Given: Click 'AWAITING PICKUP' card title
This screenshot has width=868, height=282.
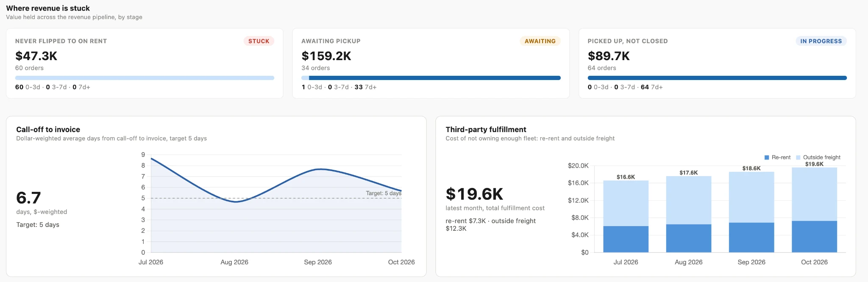Looking at the screenshot, I should (331, 41).
